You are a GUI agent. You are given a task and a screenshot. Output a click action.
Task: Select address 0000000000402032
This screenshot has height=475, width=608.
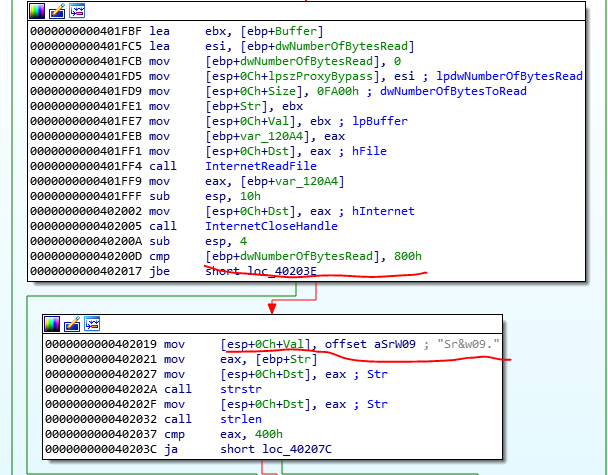101,419
